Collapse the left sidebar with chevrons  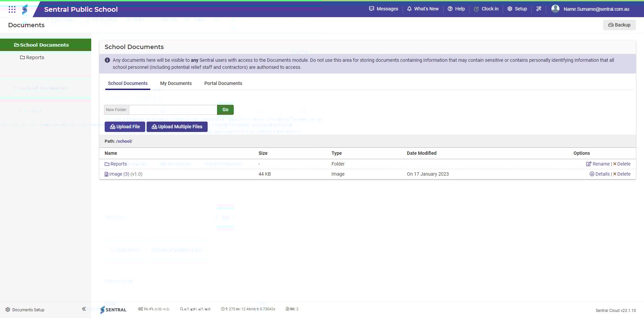click(x=84, y=309)
